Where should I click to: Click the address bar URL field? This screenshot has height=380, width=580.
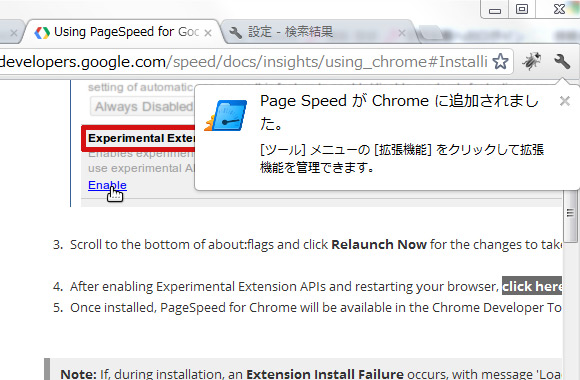coord(244,62)
